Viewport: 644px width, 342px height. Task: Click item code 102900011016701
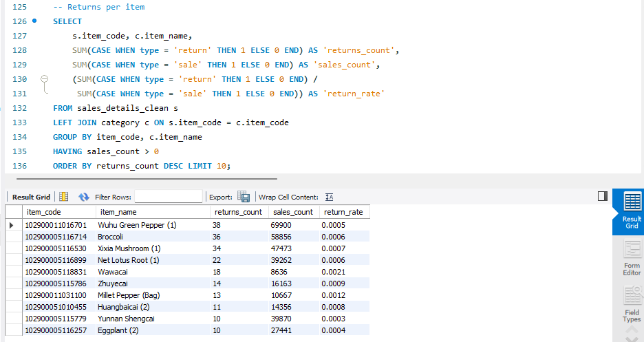[58, 225]
